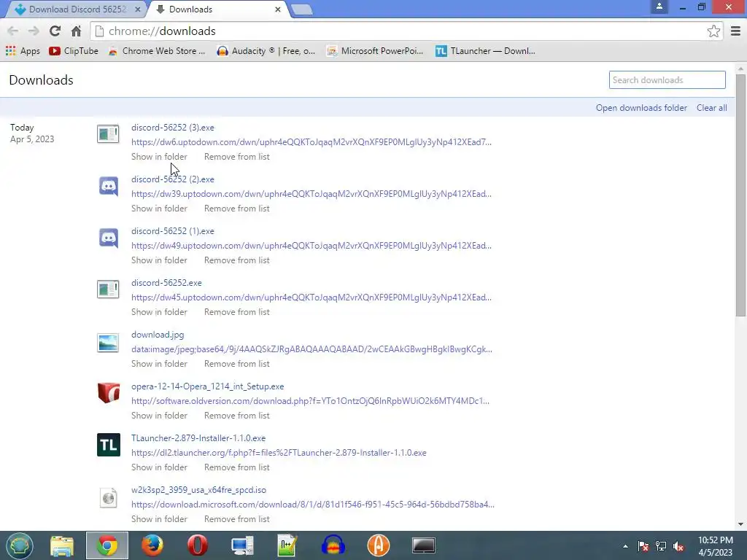Click Clear all downloads
This screenshot has width=747, height=560.
pos(712,108)
